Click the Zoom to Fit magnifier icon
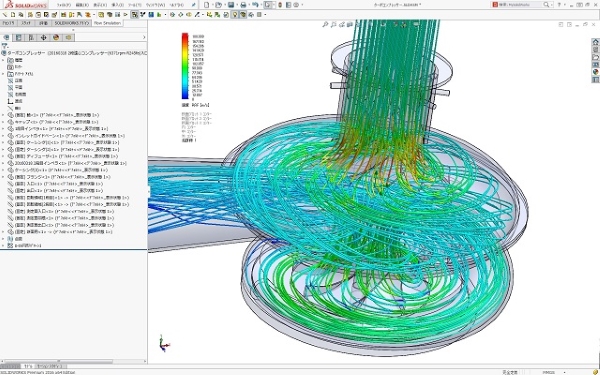600x375 pixels. pos(325,24)
